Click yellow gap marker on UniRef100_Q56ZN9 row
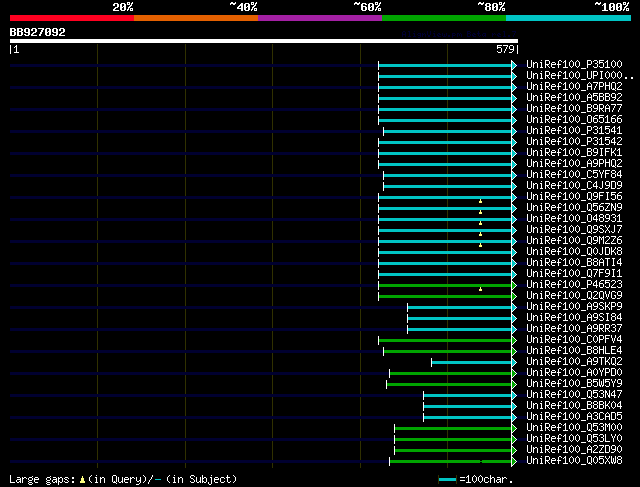This screenshot has height=487, width=640. [x=480, y=212]
